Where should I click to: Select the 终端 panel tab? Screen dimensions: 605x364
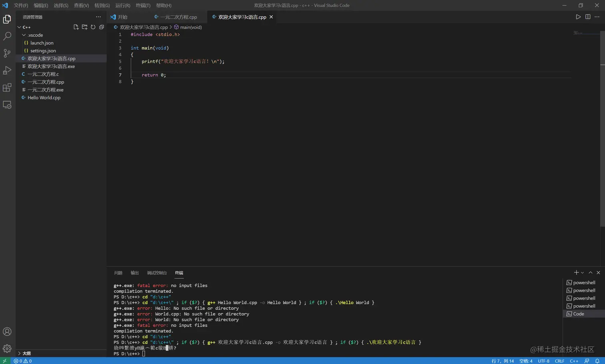[179, 273]
